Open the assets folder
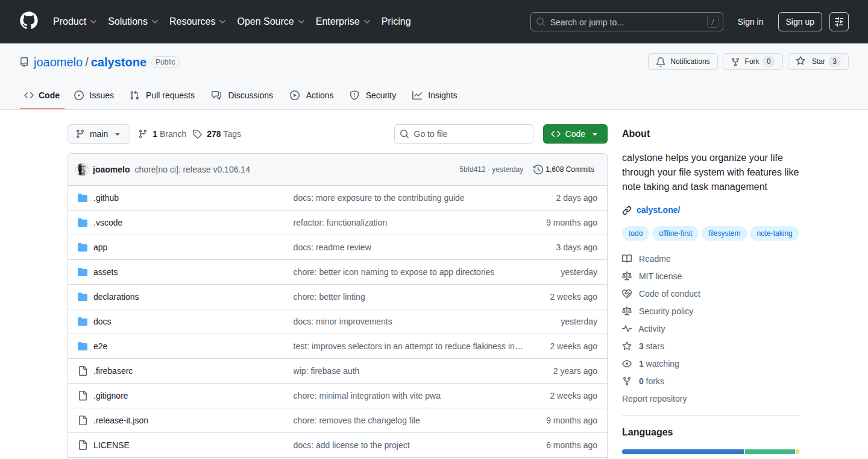This screenshot has width=868, height=459. [x=105, y=272]
